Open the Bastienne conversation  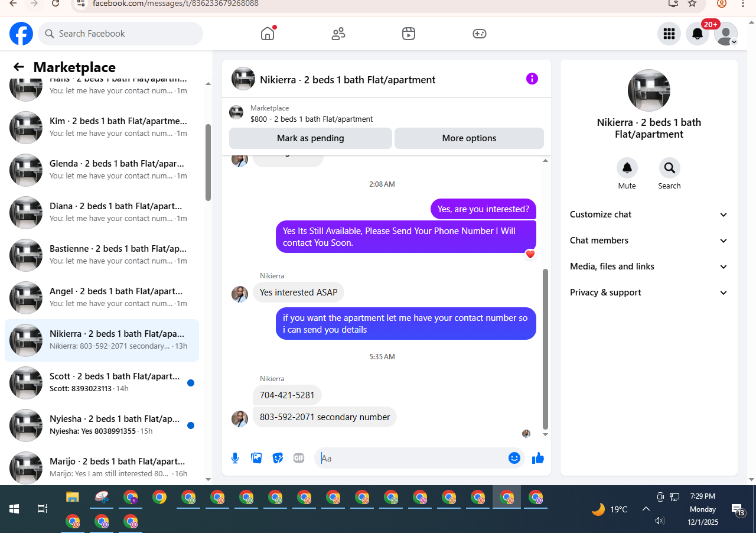(102, 255)
